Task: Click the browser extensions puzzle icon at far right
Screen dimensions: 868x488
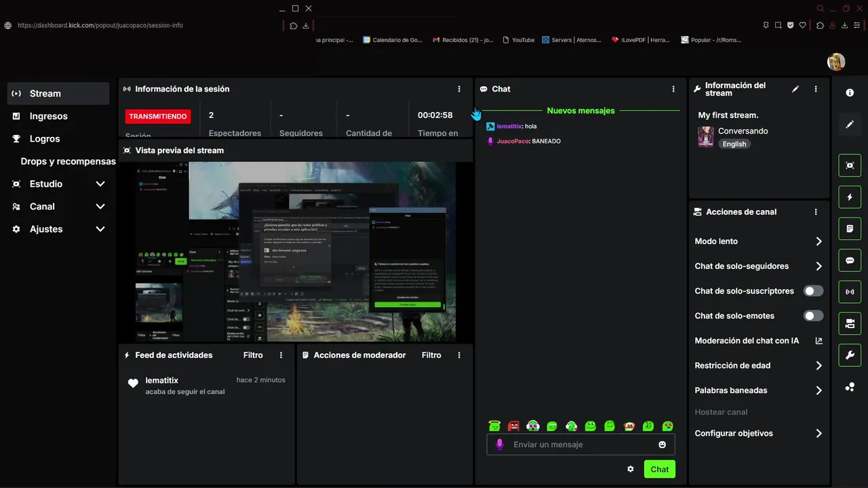Action: coord(820,26)
